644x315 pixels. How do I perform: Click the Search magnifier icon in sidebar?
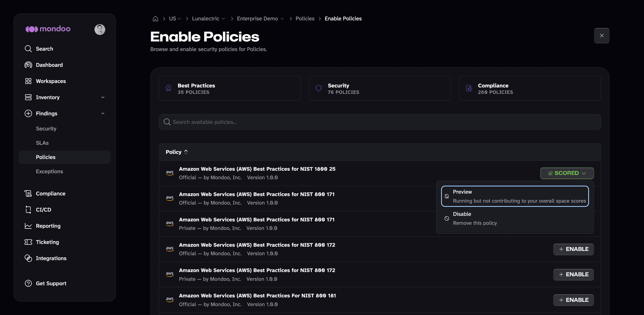coord(28,49)
